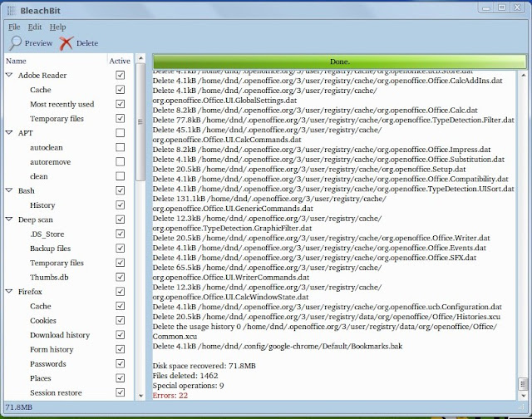Select Deep scan Temporary files row
This screenshot has height=419, width=532.
tap(69, 263)
